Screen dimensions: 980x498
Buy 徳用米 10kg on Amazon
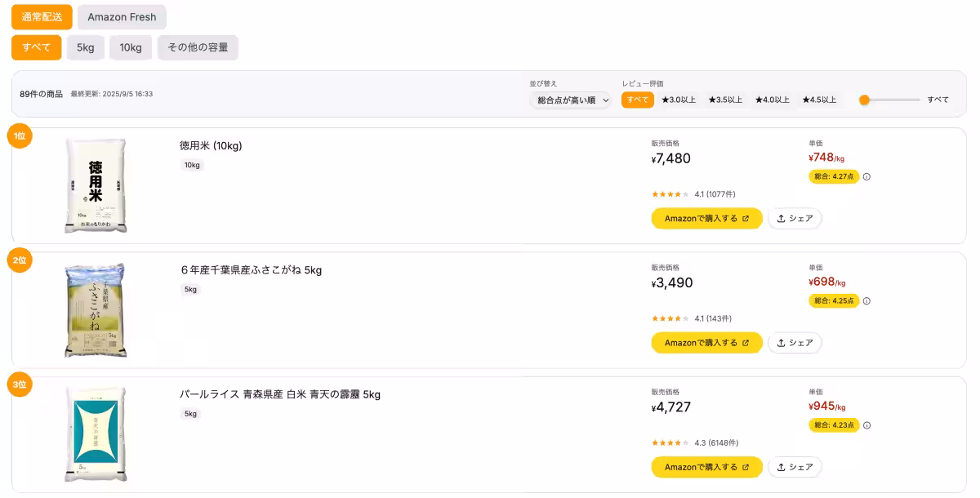(x=706, y=219)
